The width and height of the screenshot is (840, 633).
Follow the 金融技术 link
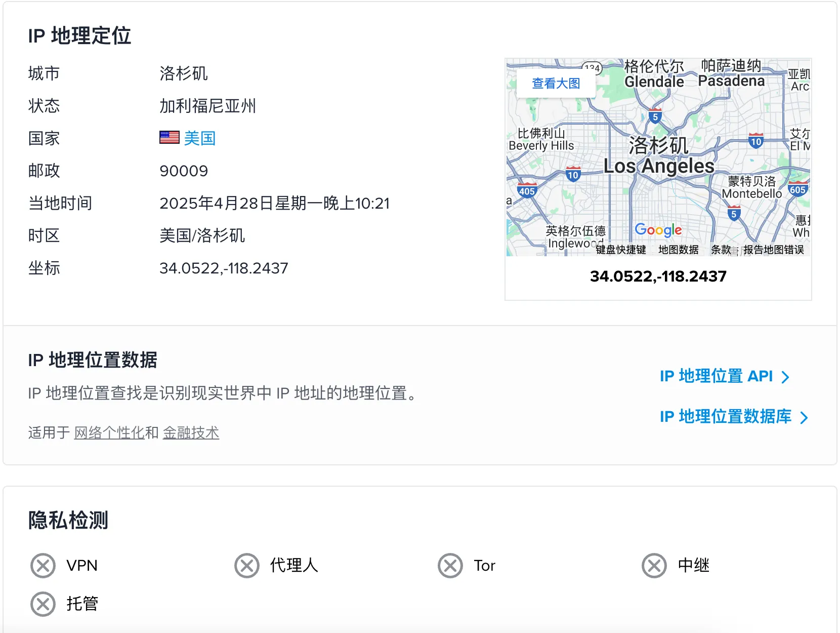(x=191, y=433)
